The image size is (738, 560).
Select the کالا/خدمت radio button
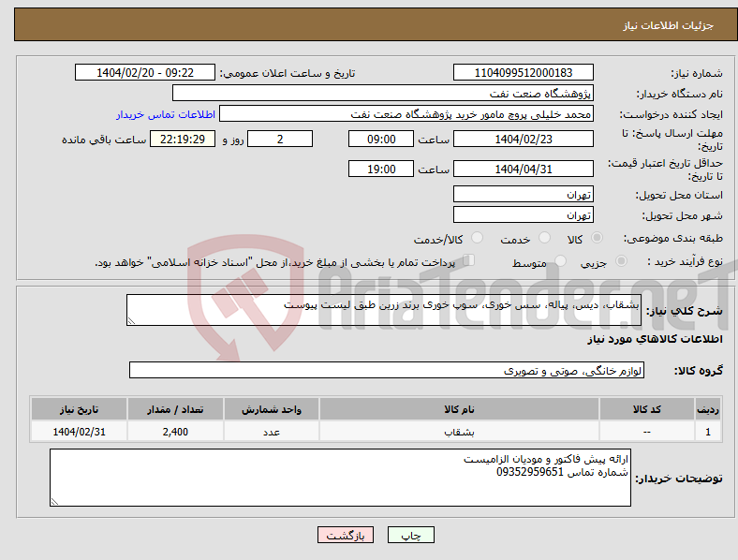(x=478, y=238)
